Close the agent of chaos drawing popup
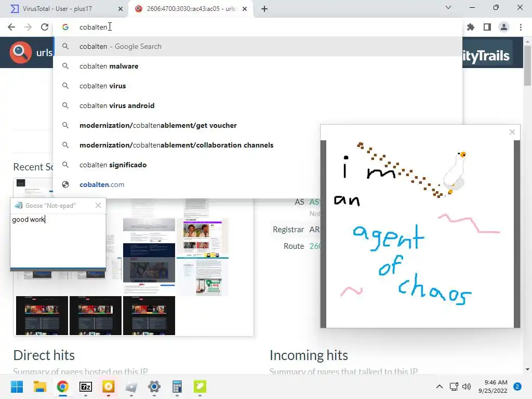The height and width of the screenshot is (399, 532). pyautogui.click(x=512, y=132)
